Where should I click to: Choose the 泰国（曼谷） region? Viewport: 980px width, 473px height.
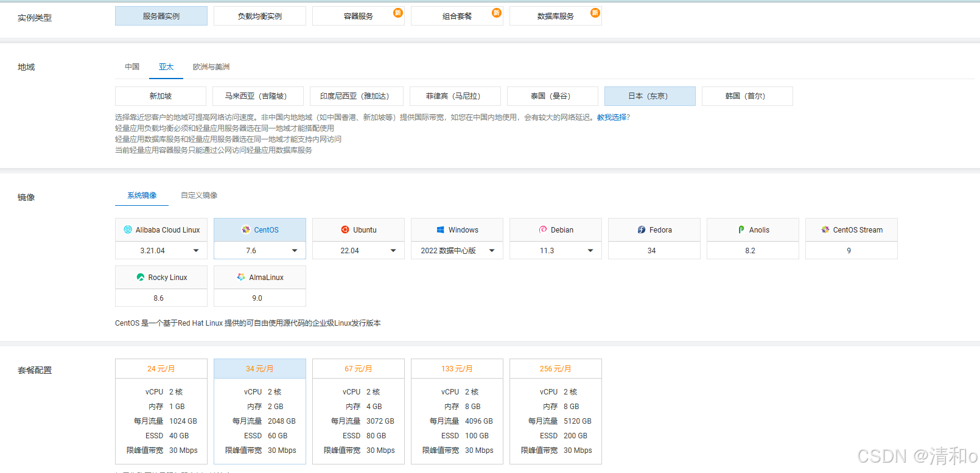click(x=553, y=96)
